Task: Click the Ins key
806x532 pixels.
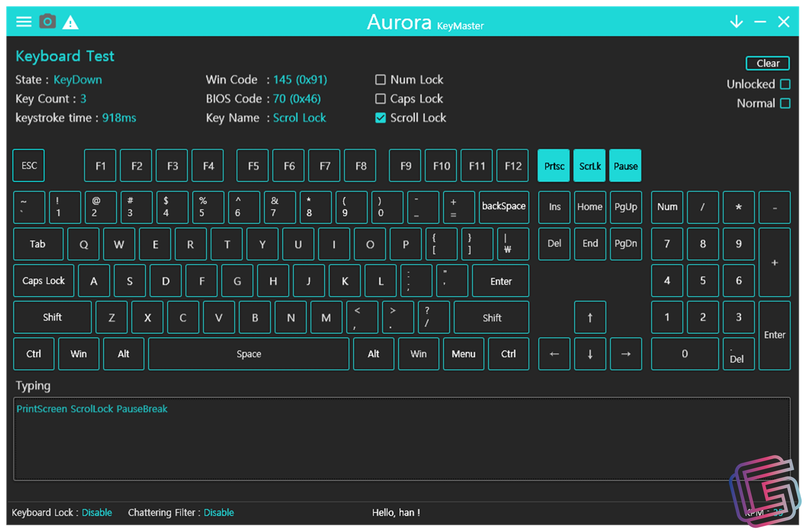Action: tap(554, 207)
